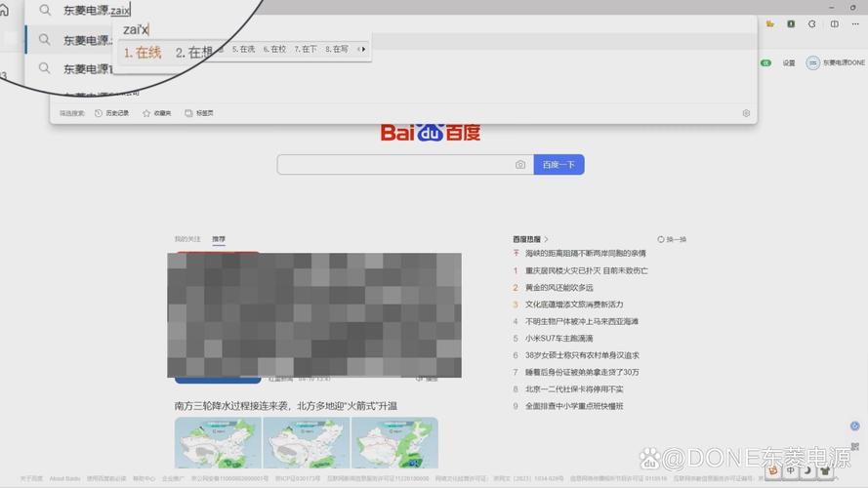Open About Baidu footer link
The image size is (868, 488).
(x=64, y=478)
